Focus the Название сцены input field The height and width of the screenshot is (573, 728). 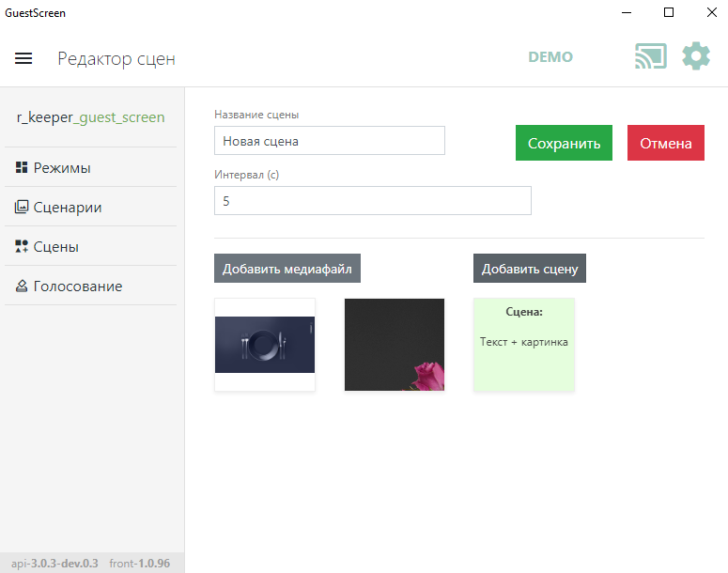[x=329, y=141]
